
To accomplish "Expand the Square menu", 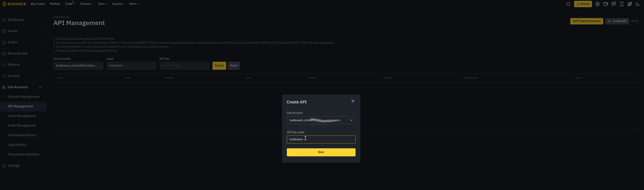I will coord(118,4).
